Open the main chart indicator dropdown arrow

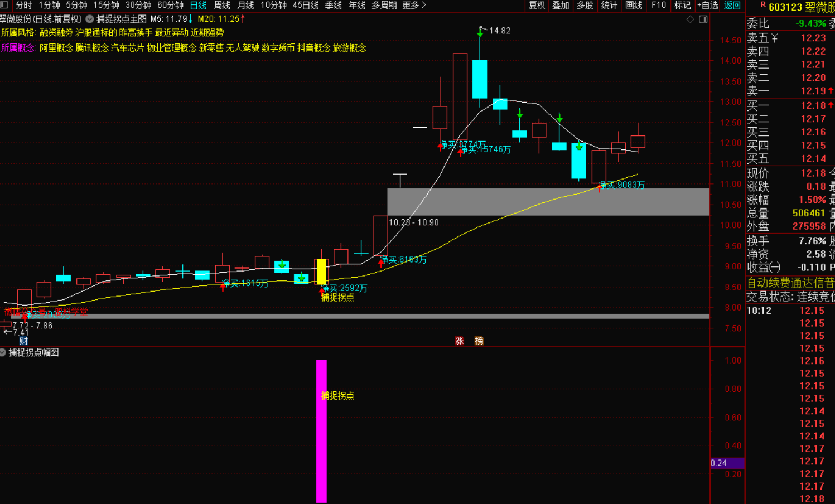tap(89, 19)
